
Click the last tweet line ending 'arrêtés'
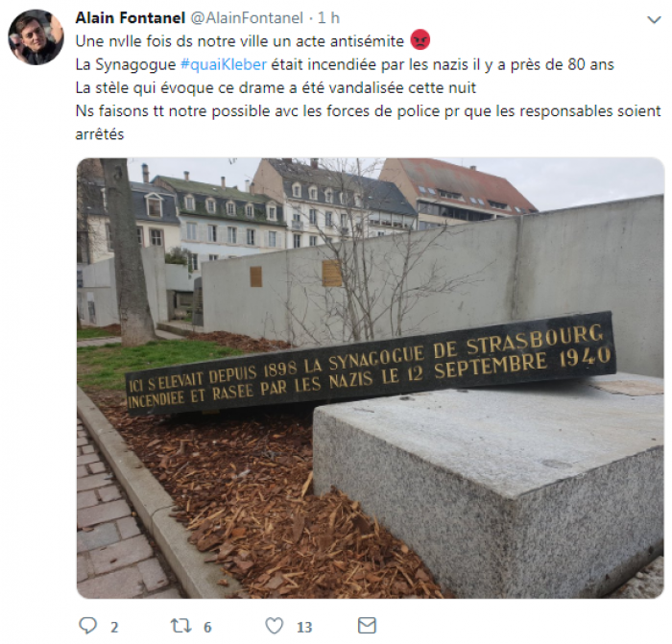100,134
